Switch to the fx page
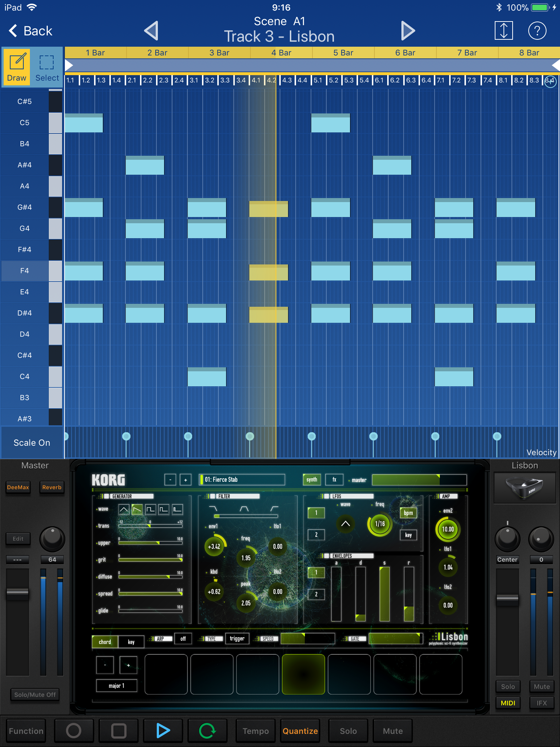Screen dimensions: 560x747 (x=334, y=480)
